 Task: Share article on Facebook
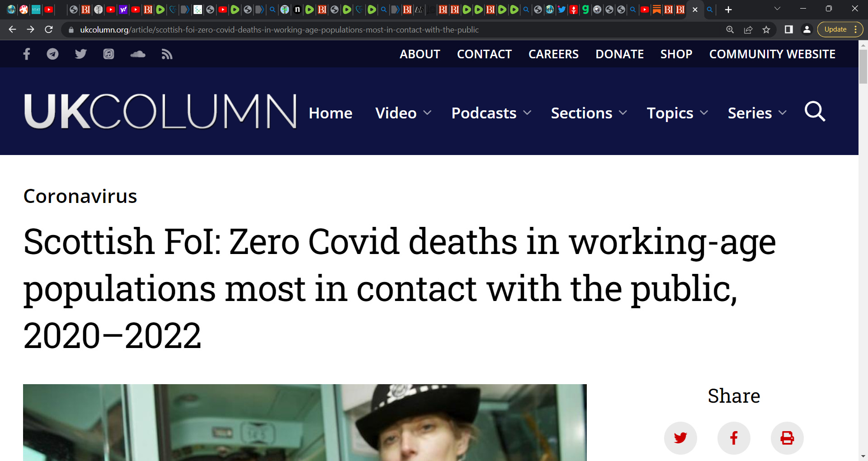734,438
